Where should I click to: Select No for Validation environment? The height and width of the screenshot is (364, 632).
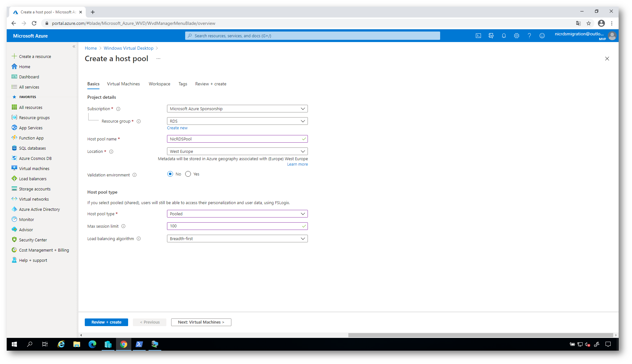[x=170, y=174]
